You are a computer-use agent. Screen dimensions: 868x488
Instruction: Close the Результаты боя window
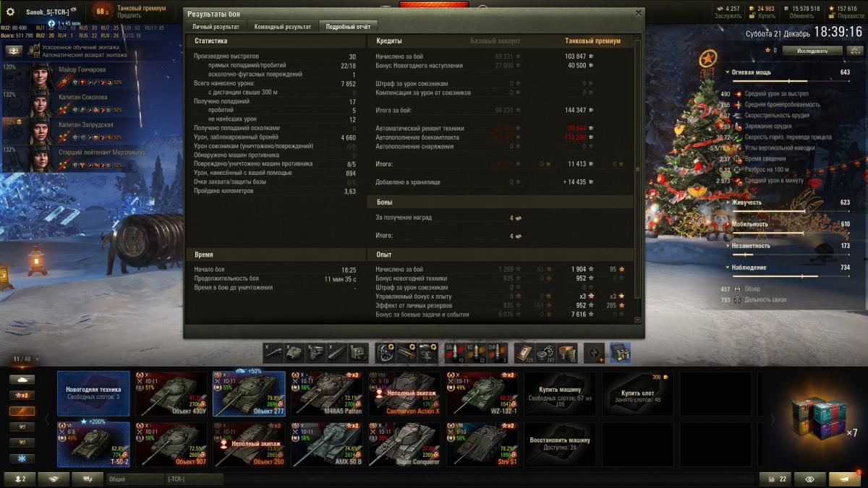tap(637, 12)
